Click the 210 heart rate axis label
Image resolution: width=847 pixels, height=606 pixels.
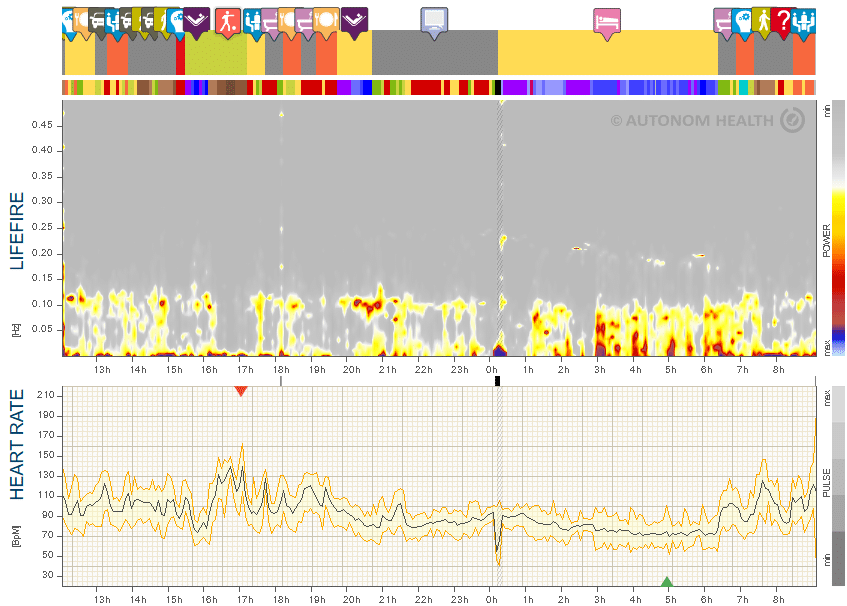tap(46, 395)
